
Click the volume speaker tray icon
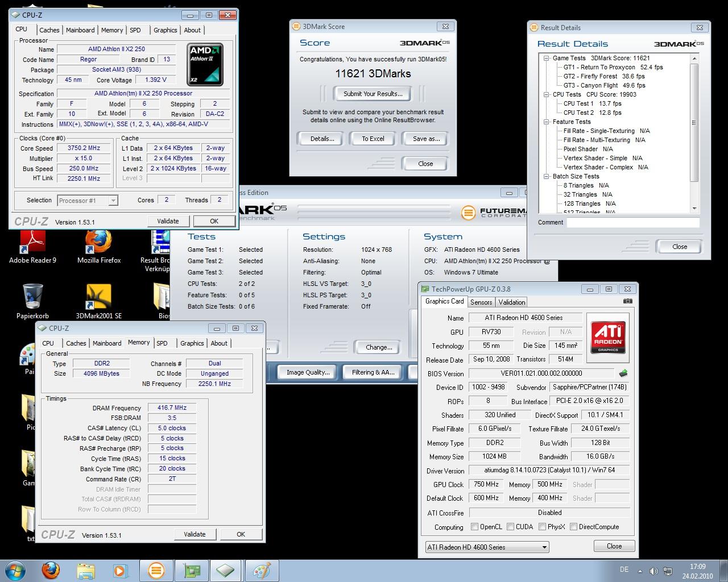click(x=653, y=571)
